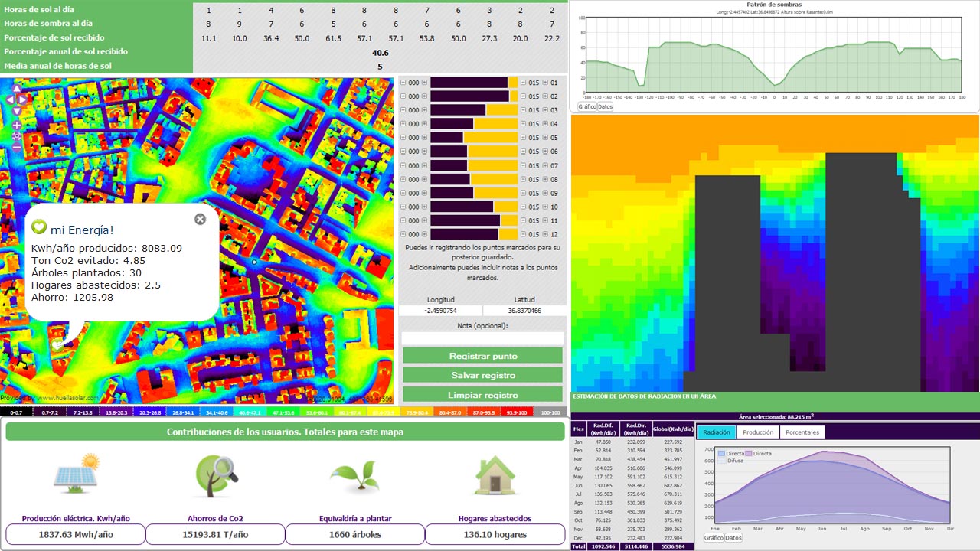Pan the solar map downward
This screenshot has width=980, height=551.
click(x=17, y=111)
